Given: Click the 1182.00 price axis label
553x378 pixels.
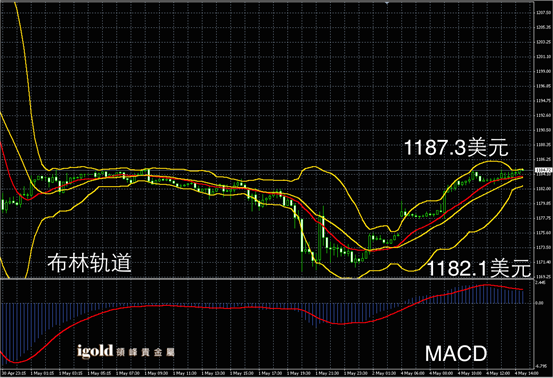Looking at the screenshot, I should (x=543, y=189).
